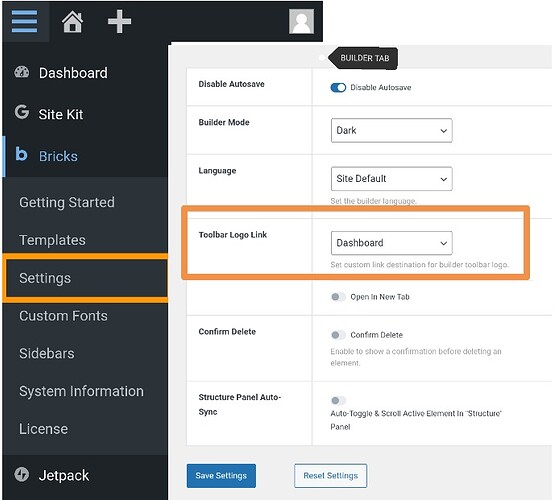Click the Dashboard gauge icon

[22, 72]
